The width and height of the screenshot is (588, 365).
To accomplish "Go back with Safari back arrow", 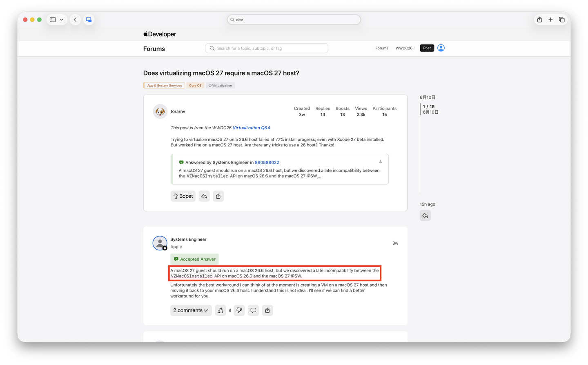I will 75,20.
